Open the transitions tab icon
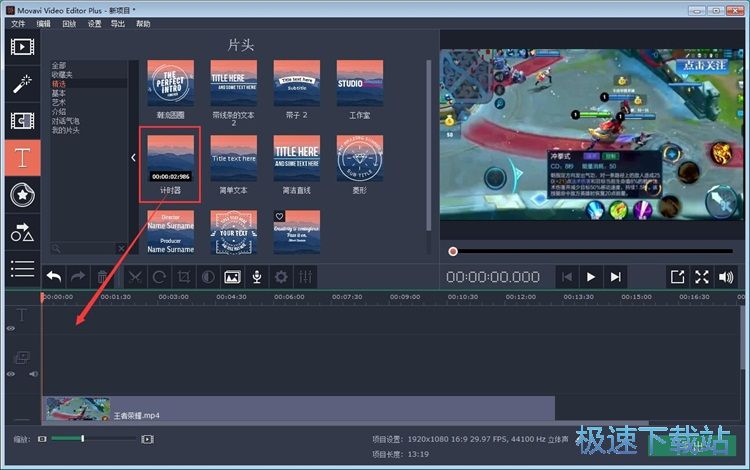The width and height of the screenshot is (750, 470). 22,120
